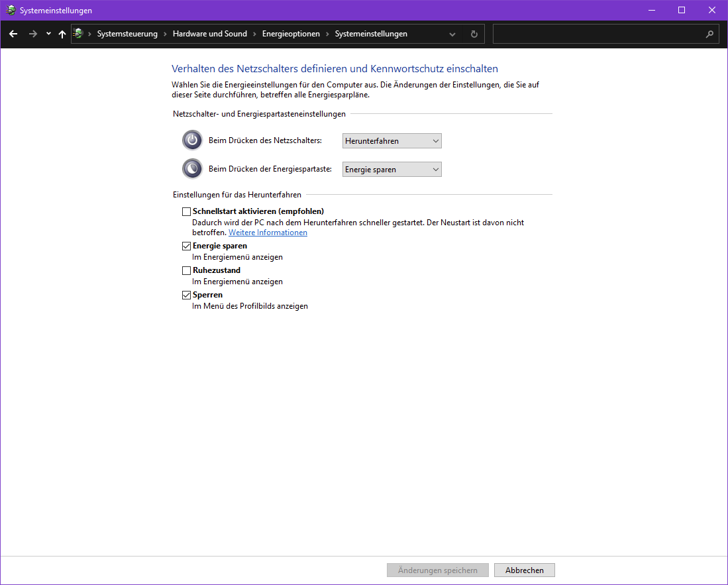Viewport: 728px width, 585px height.
Task: Click Systemsteuerung in the breadcrumb
Action: pos(127,34)
